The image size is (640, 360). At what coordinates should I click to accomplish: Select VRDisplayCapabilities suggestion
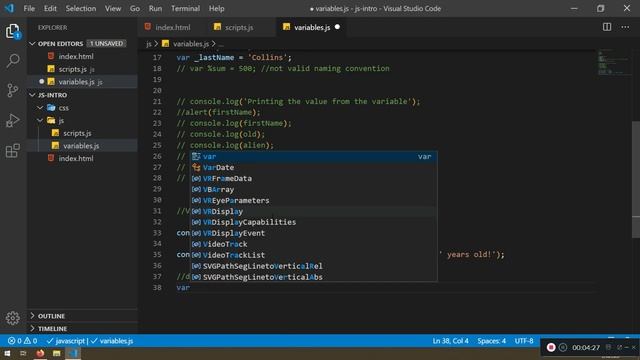tap(314, 222)
